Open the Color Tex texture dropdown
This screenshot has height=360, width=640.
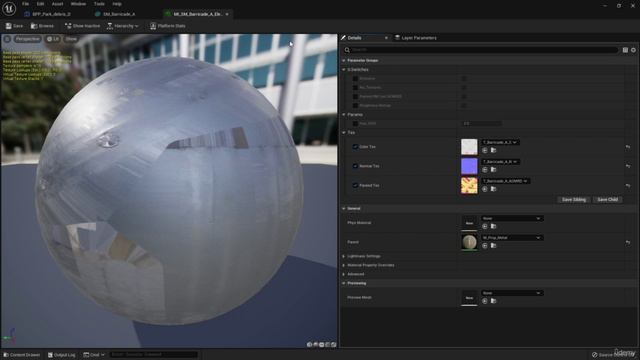[x=500, y=142]
